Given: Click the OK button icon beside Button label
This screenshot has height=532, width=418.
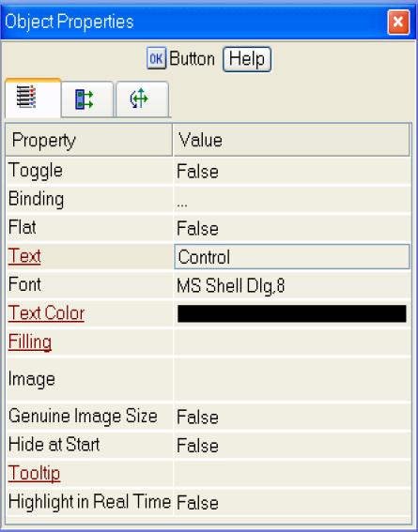Looking at the screenshot, I should (x=156, y=58).
